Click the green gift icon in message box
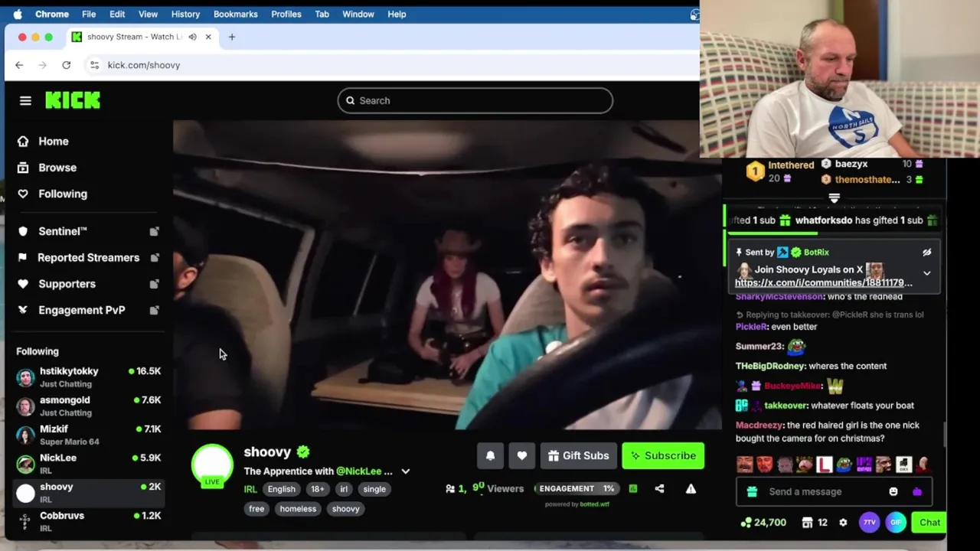The height and width of the screenshot is (551, 980). pyautogui.click(x=752, y=491)
